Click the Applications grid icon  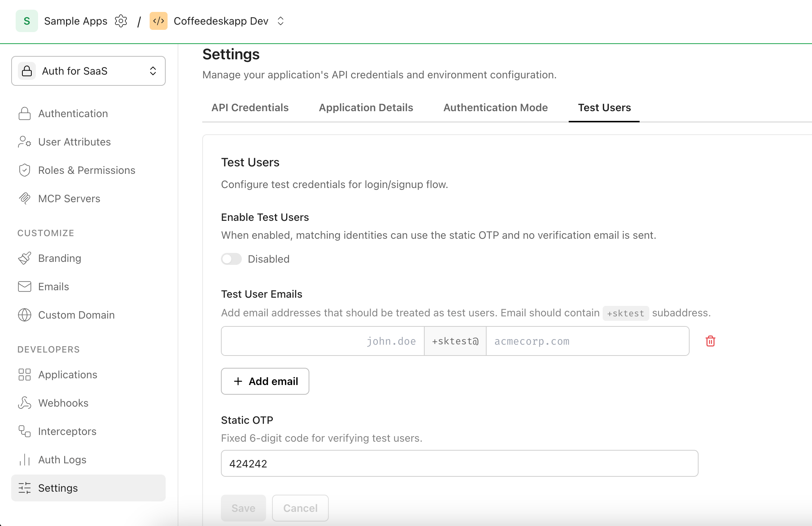(x=25, y=375)
